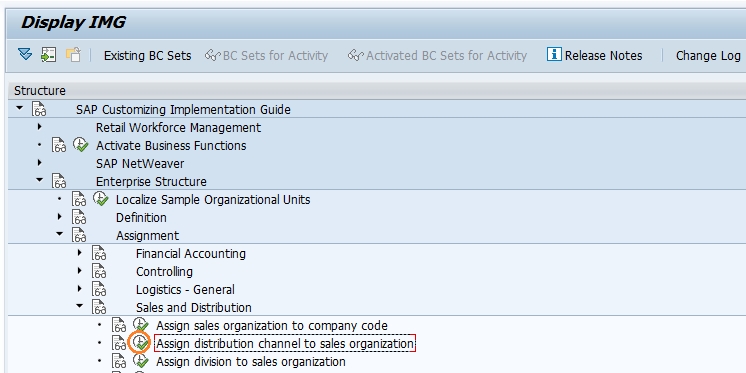Select 'Assign distribution channel to sales organization' label
The image size is (746, 373).
pos(285,344)
